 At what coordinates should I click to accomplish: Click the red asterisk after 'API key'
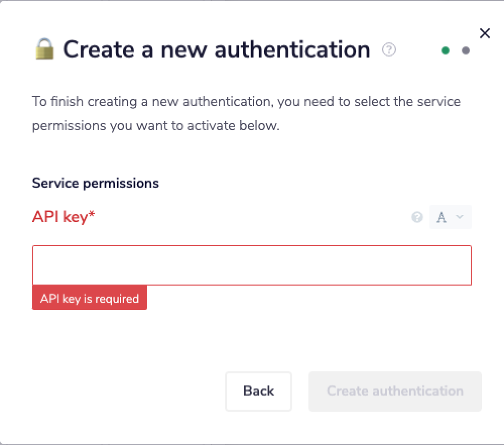92,215
